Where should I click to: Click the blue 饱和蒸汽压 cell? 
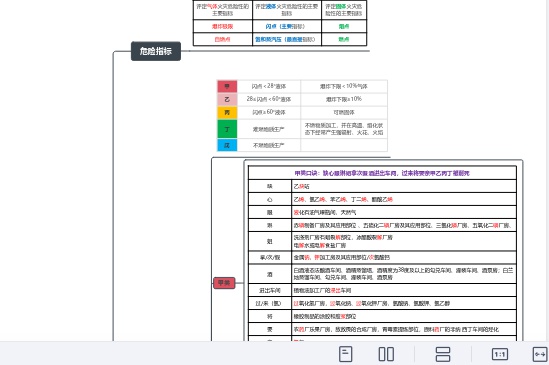(x=287, y=39)
